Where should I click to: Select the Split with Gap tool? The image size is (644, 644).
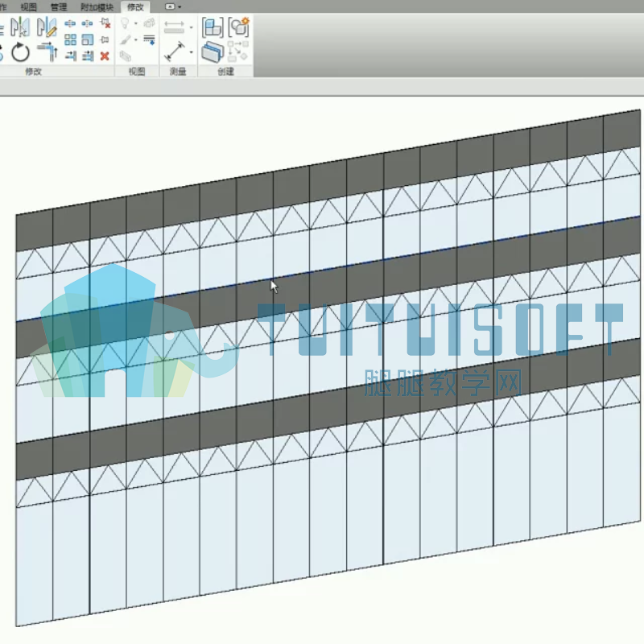[x=87, y=24]
